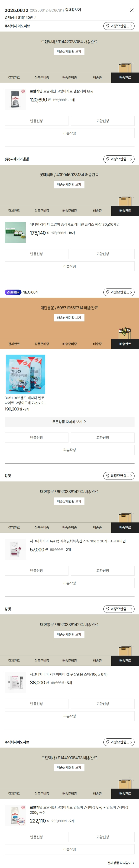Click 전체상품 다시담기 at bottom

point(120,863)
